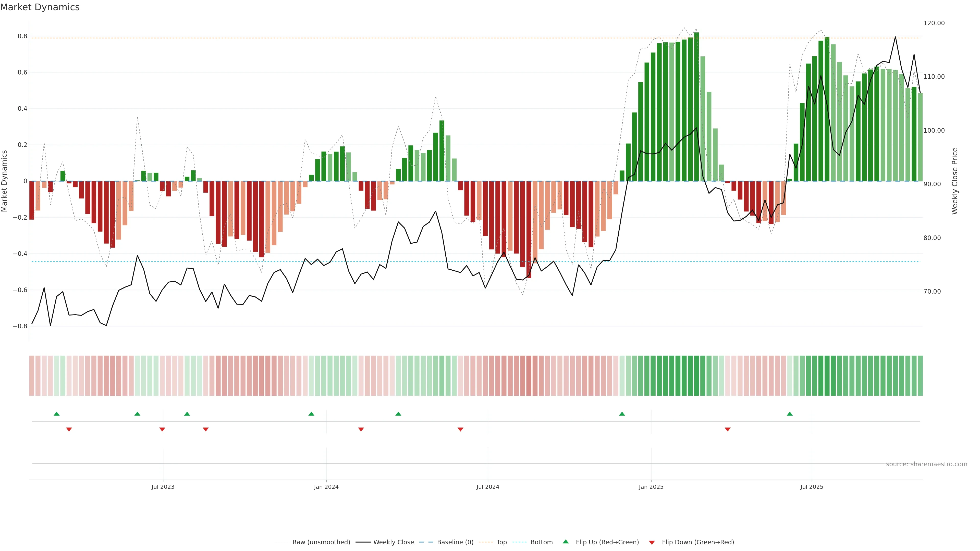Click the Jul 2025 x-axis label
The image size is (980, 551).
point(812,487)
